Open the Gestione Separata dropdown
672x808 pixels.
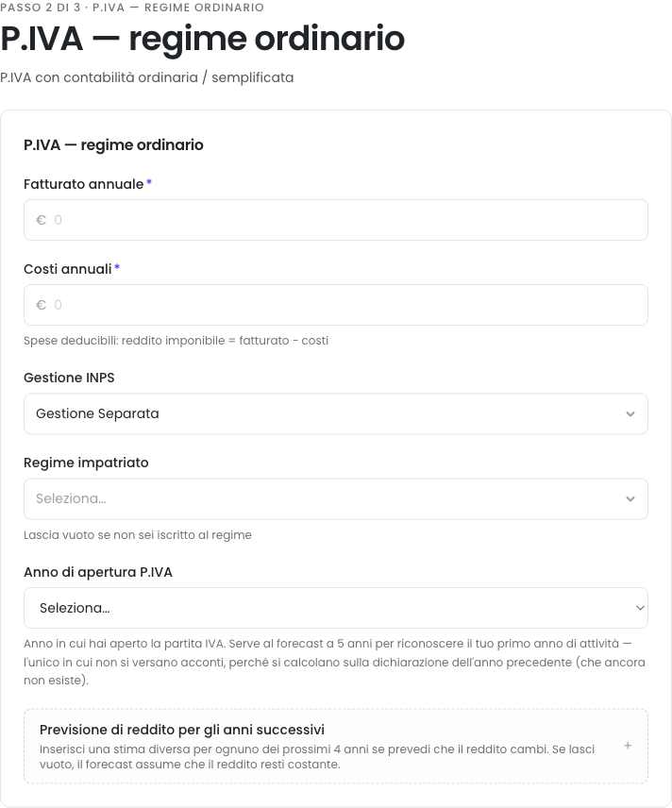tap(336, 413)
